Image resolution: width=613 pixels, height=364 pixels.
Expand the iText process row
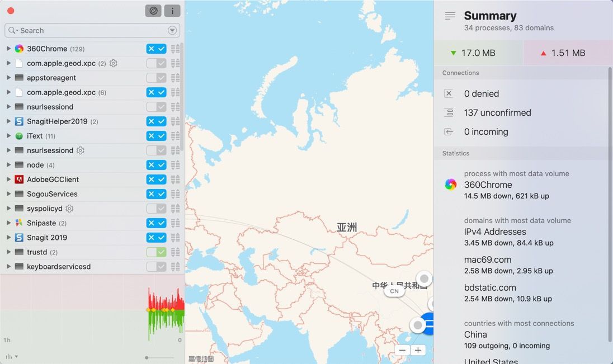8,136
